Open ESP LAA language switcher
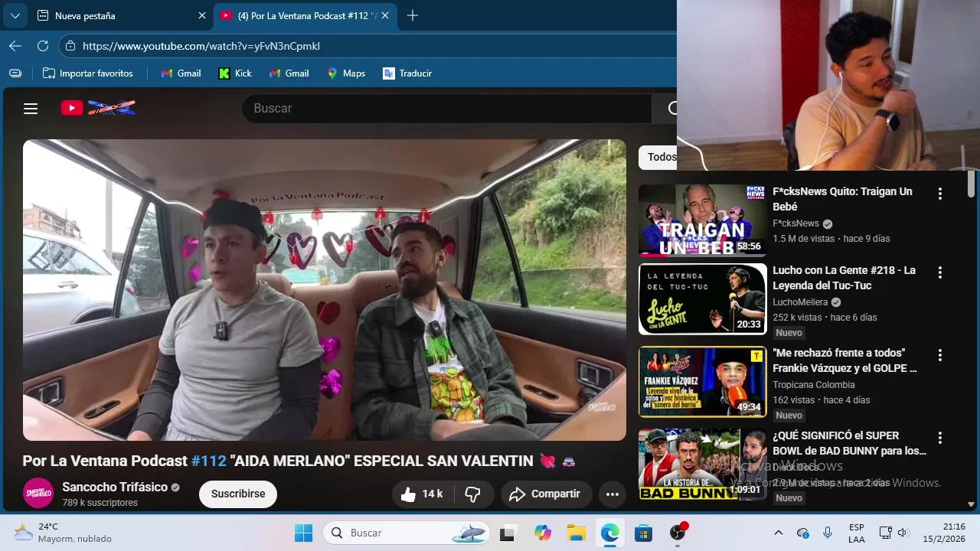This screenshot has height=551, width=980. [857, 533]
